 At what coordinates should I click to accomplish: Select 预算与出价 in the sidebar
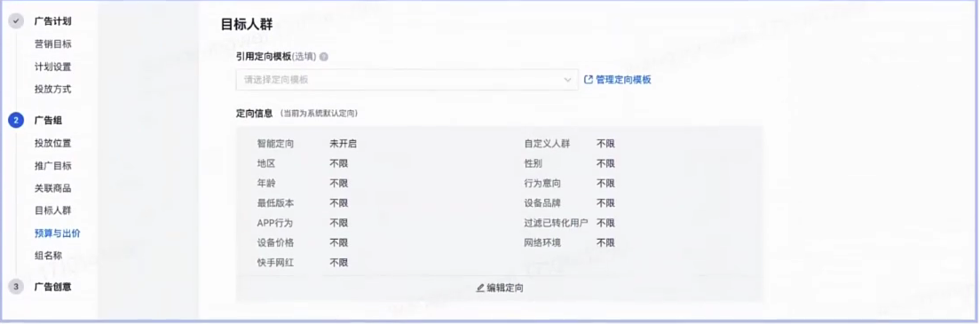pos(57,233)
